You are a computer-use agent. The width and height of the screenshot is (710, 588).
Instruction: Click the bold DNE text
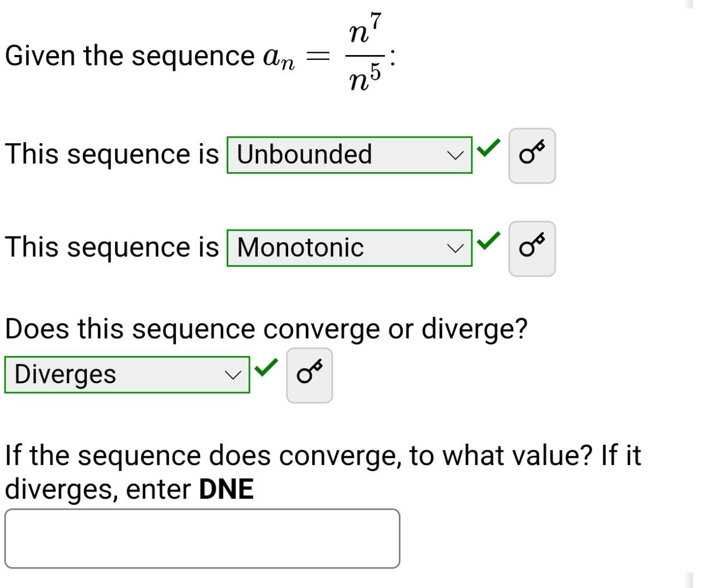pyautogui.click(x=226, y=489)
